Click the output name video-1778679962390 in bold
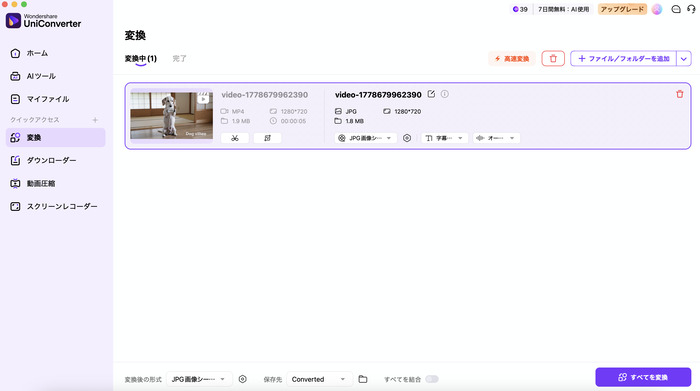 click(378, 95)
